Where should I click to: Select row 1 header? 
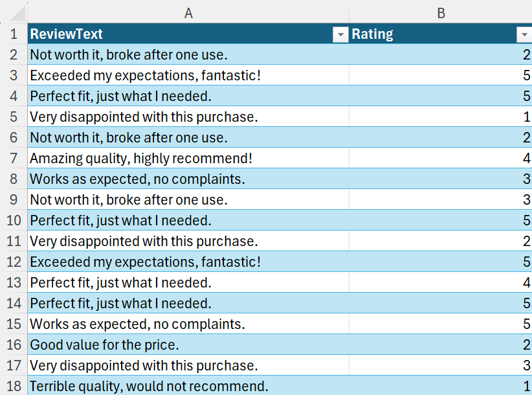click(14, 34)
